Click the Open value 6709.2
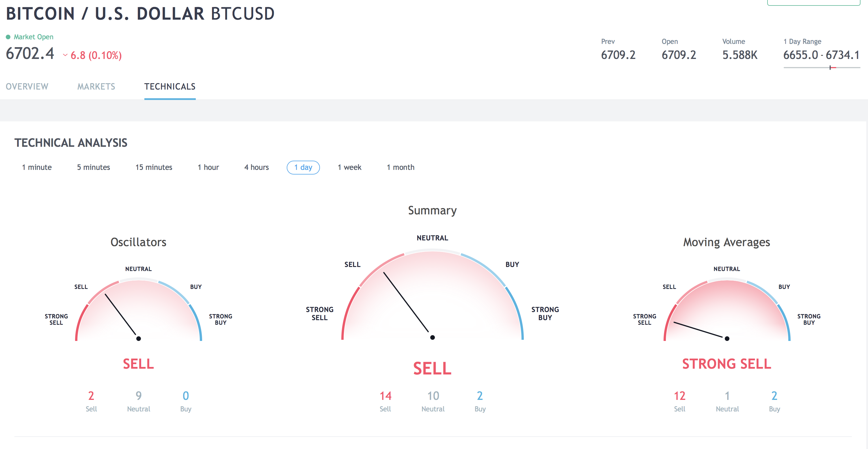This screenshot has height=449, width=868. pyautogui.click(x=679, y=55)
